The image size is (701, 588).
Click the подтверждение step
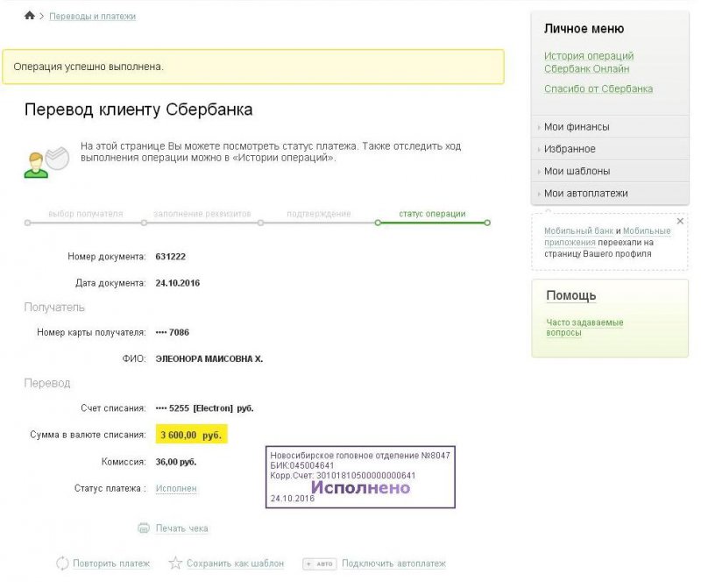click(319, 214)
